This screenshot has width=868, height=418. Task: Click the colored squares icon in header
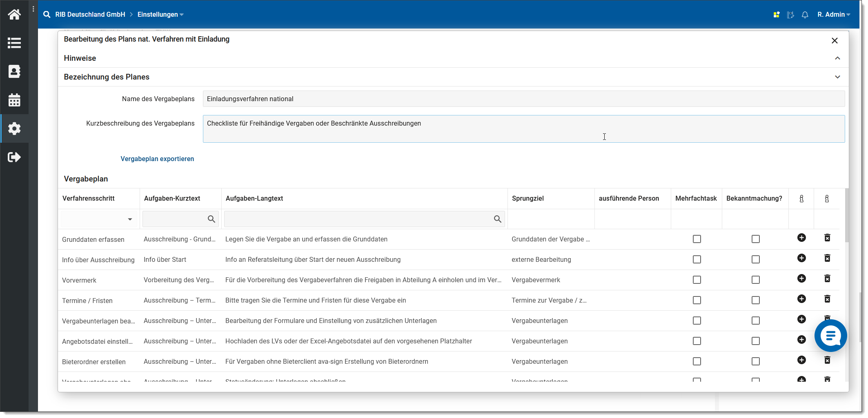(x=777, y=15)
